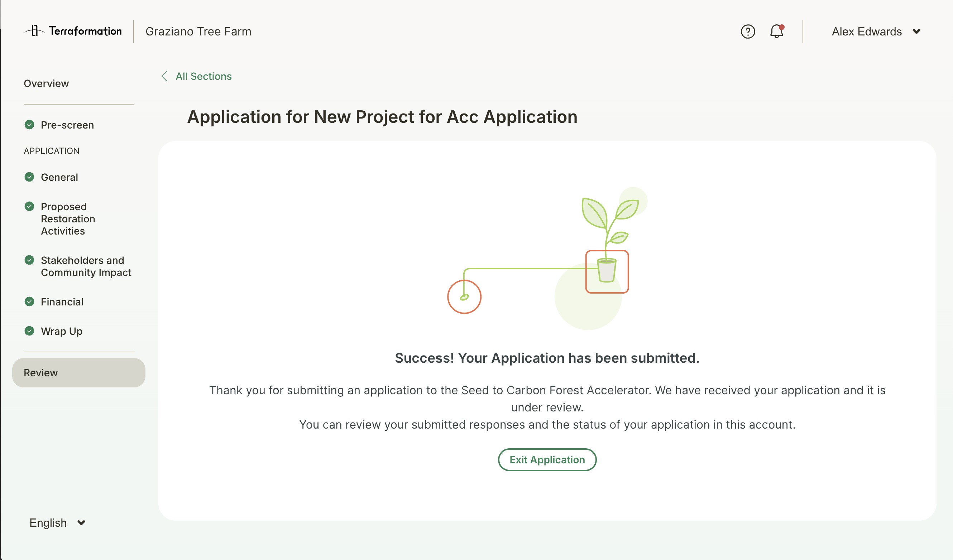Open the Wrap Up section label
The width and height of the screenshot is (953, 560).
(62, 331)
